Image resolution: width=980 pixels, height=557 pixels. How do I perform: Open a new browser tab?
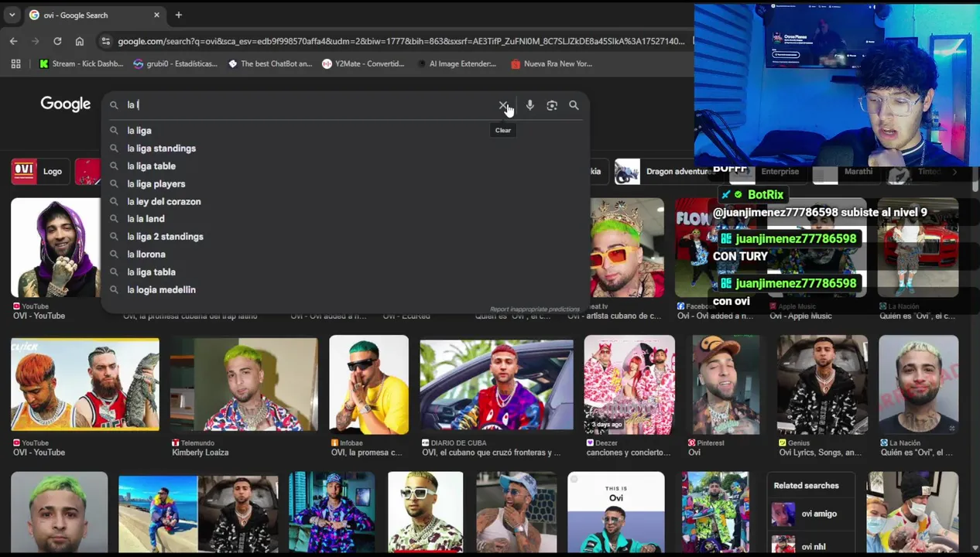(x=178, y=15)
